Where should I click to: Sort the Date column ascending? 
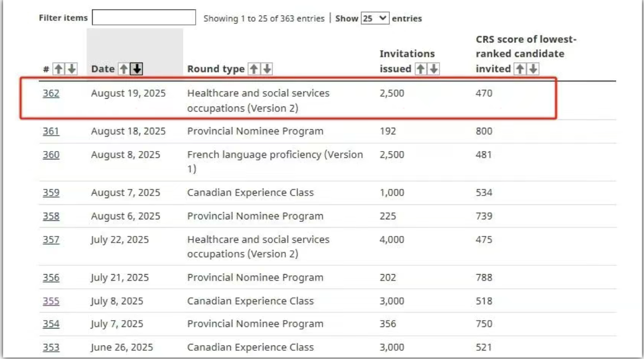pos(124,69)
